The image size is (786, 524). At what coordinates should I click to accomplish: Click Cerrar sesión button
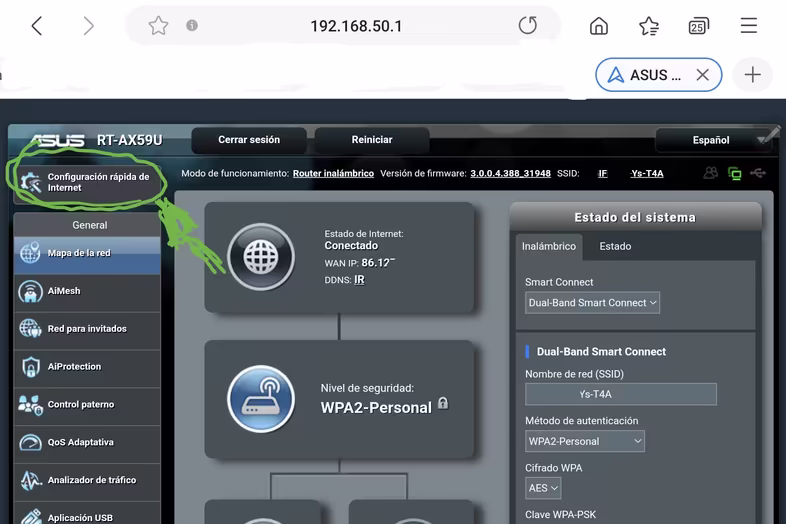point(249,140)
